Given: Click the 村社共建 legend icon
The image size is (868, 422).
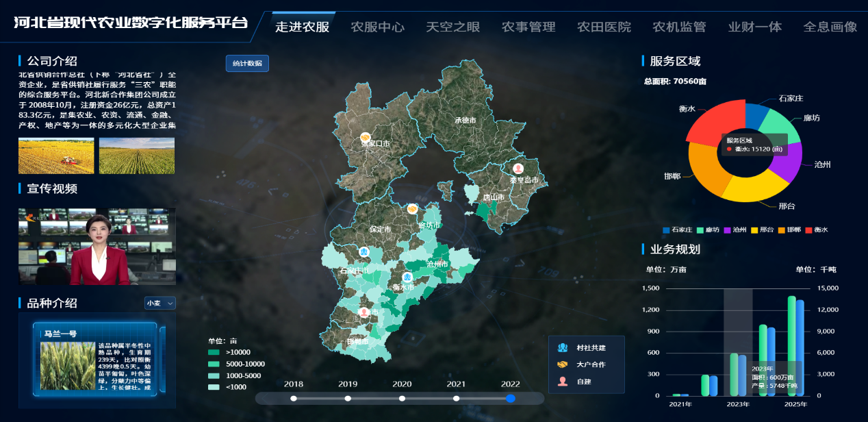Looking at the screenshot, I should pos(563,348).
